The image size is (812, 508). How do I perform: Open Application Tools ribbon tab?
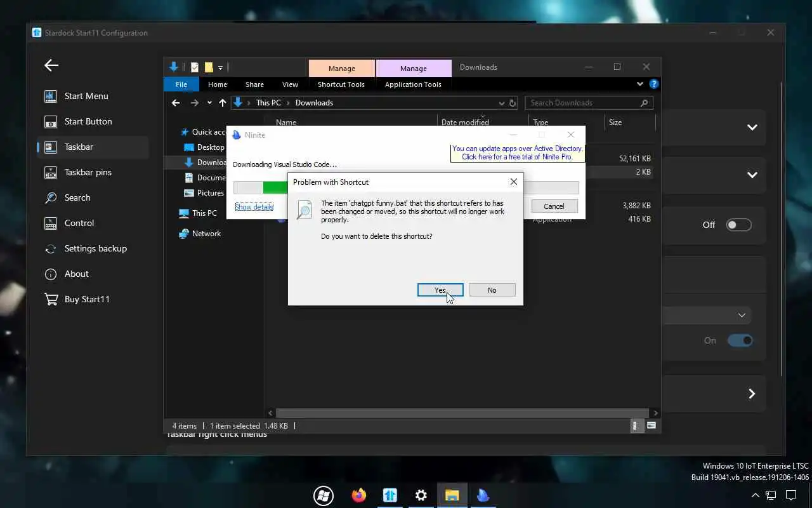tap(413, 84)
